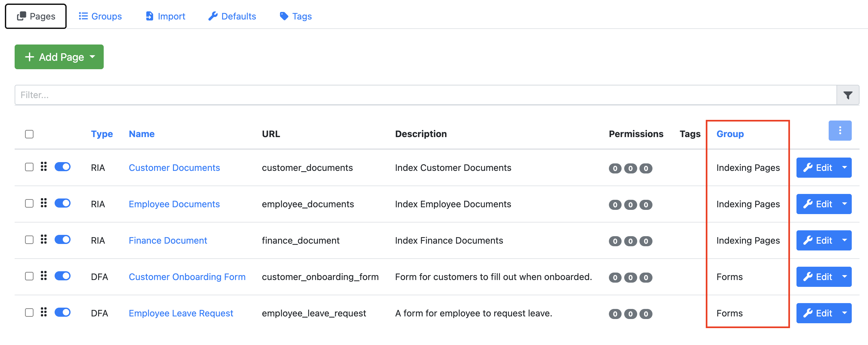Image resolution: width=868 pixels, height=345 pixels.
Task: Open the Defaults tab
Action: (x=232, y=16)
